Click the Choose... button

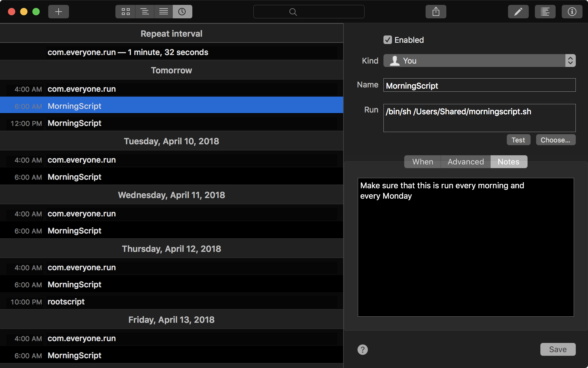click(555, 140)
